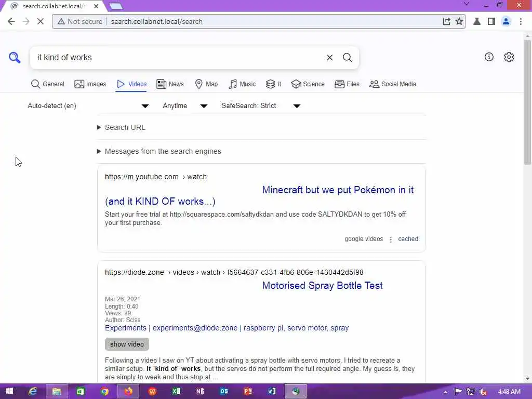Open result options dots beside google videos
The width and height of the screenshot is (532, 399).
point(391,239)
